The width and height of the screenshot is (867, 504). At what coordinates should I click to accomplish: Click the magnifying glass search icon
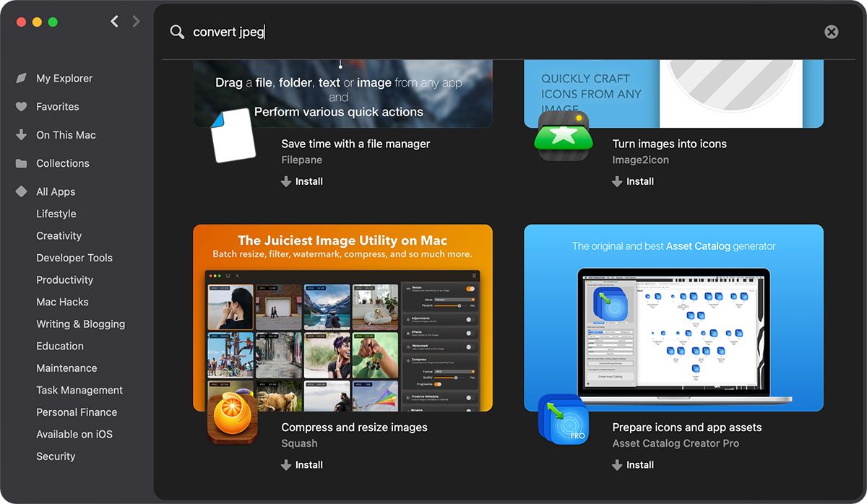[x=177, y=32]
